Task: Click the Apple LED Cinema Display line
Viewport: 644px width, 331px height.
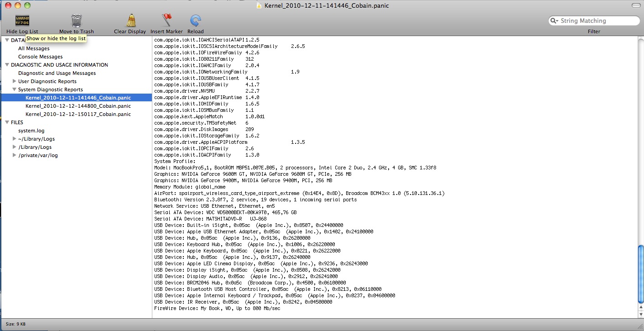Action: pos(261,263)
